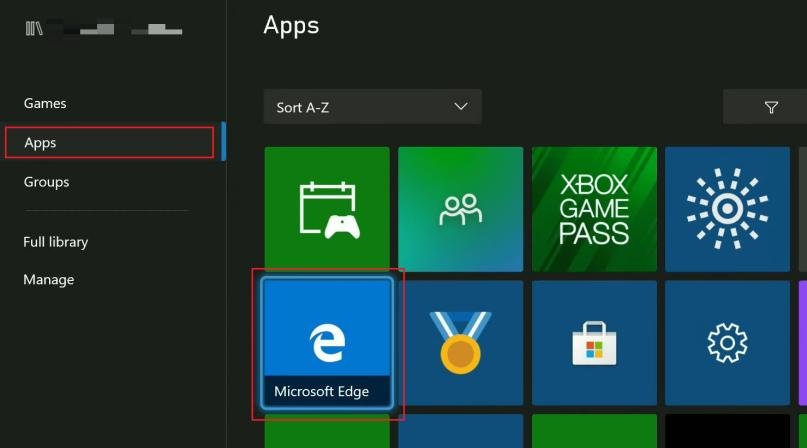Image resolution: width=807 pixels, height=448 pixels.
Task: Click Manage in the sidebar
Action: point(49,280)
